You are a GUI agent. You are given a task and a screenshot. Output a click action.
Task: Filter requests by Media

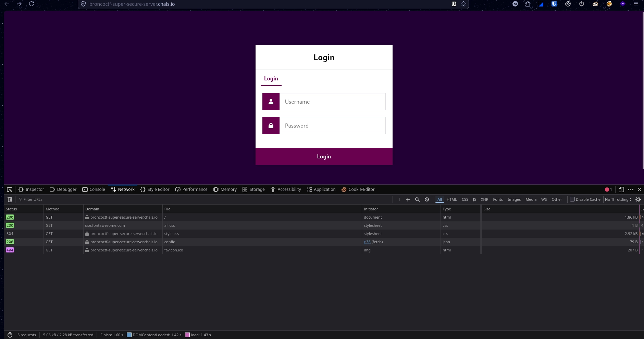[x=531, y=199]
